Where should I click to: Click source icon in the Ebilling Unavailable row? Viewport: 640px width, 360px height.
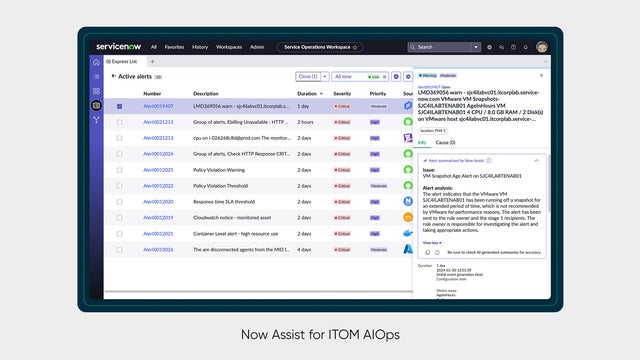tap(408, 122)
